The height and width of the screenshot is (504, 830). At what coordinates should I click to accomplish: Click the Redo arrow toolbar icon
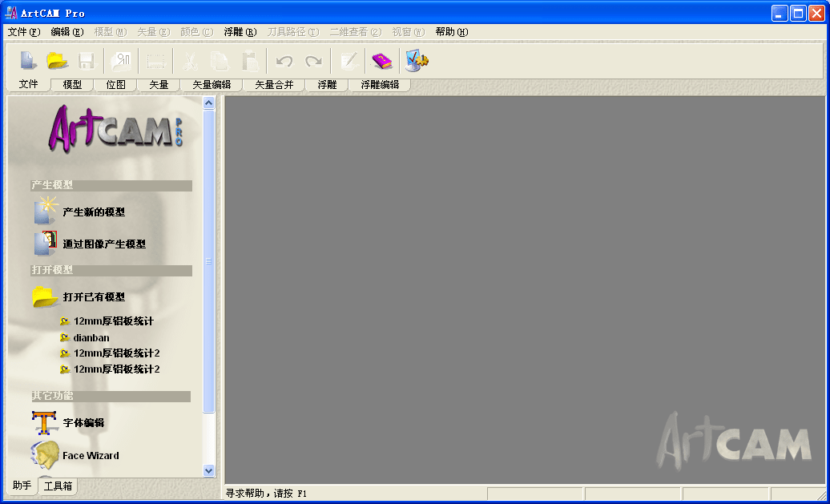313,61
